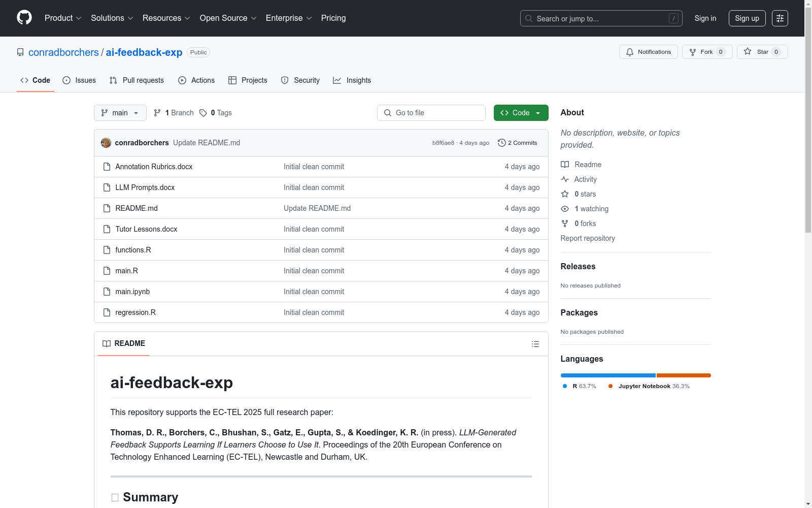The image size is (812, 508).
Task: Select the README tab
Action: click(x=124, y=343)
